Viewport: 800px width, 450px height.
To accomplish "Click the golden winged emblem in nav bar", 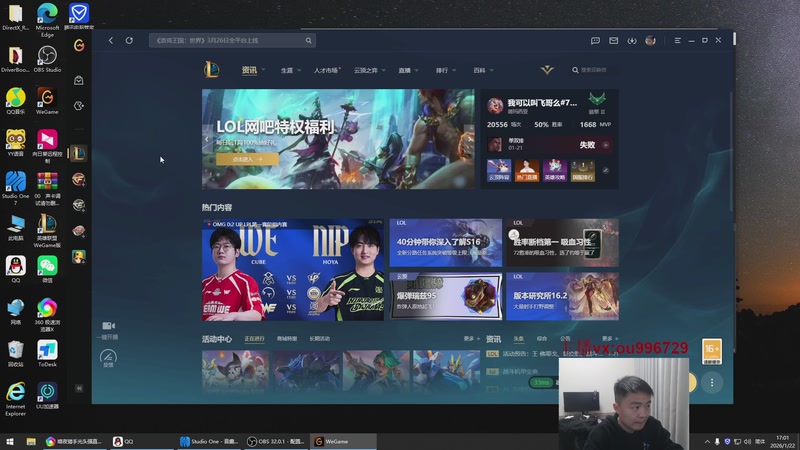I will [x=547, y=70].
